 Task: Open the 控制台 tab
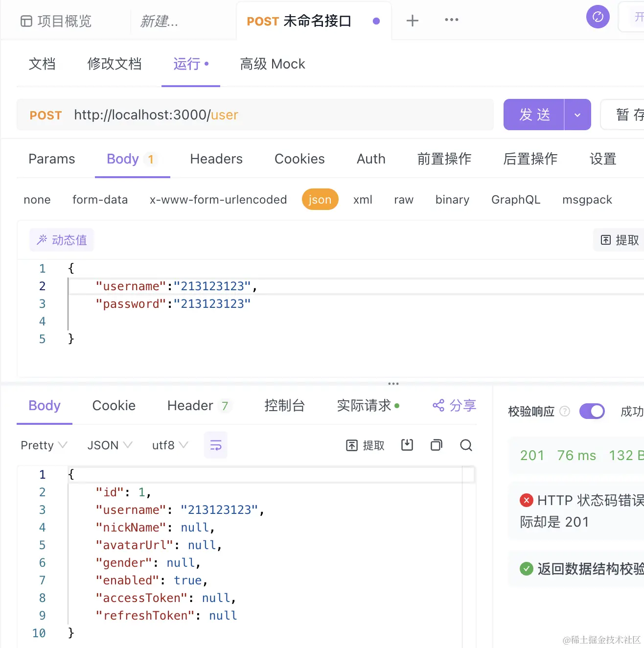[x=285, y=406]
